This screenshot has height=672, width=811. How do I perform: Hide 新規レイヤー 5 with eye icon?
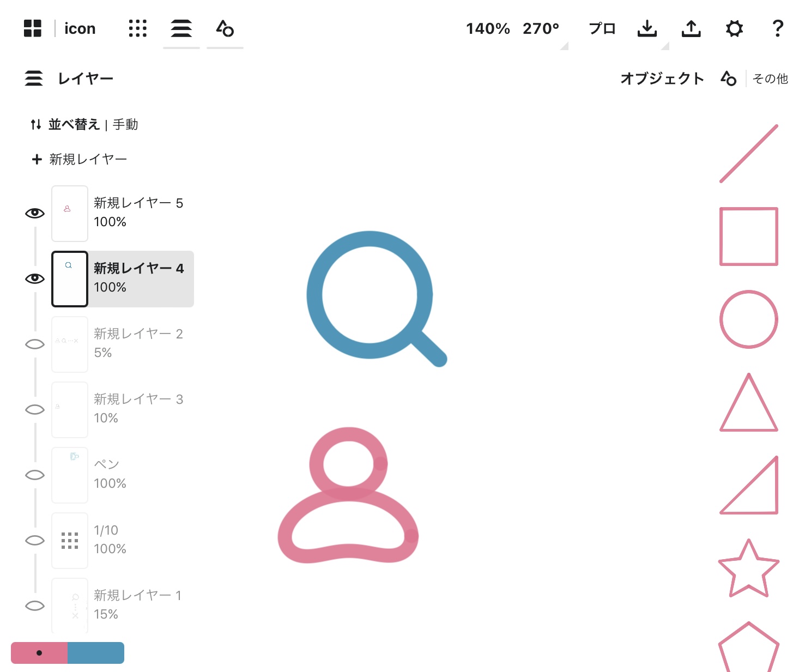click(35, 213)
